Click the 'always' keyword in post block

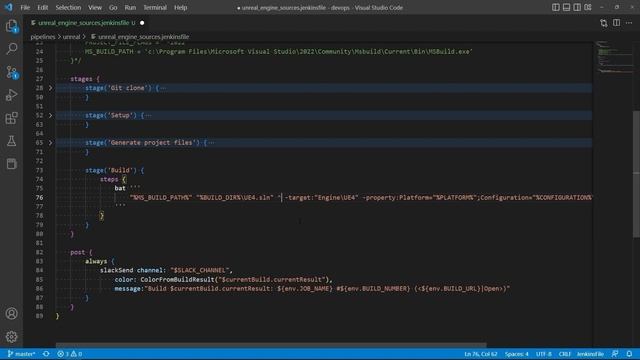(x=96, y=261)
